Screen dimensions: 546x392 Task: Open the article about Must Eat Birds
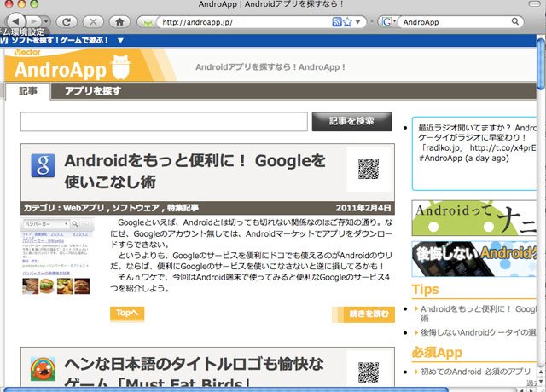194,373
